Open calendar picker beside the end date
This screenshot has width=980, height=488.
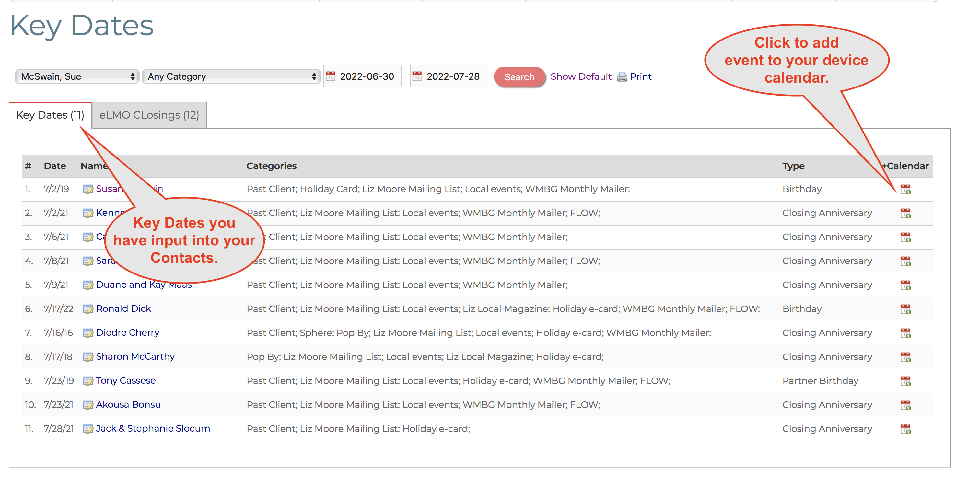pyautogui.click(x=418, y=76)
